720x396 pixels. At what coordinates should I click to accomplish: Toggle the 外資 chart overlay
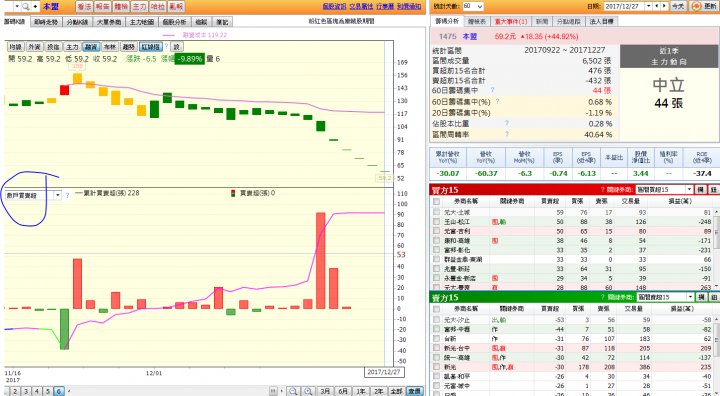click(x=34, y=47)
